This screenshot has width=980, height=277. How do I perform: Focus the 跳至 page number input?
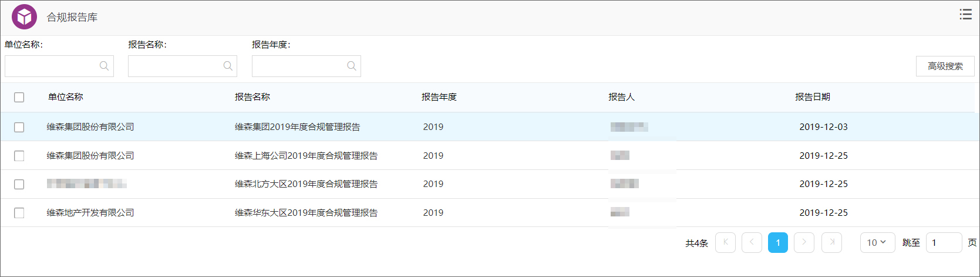(943, 242)
